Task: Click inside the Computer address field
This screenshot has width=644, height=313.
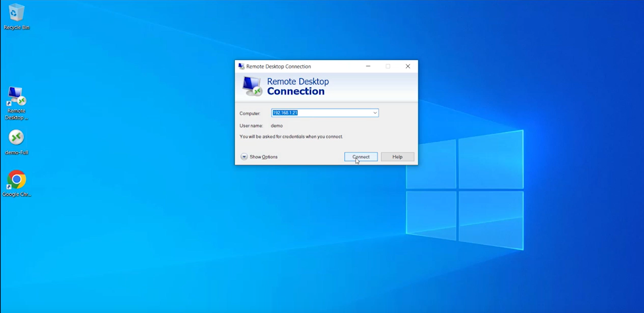Action: pyautogui.click(x=324, y=113)
